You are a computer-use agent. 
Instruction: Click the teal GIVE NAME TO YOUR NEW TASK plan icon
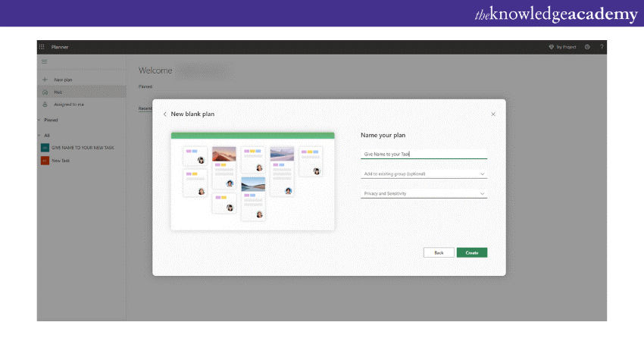tap(45, 147)
